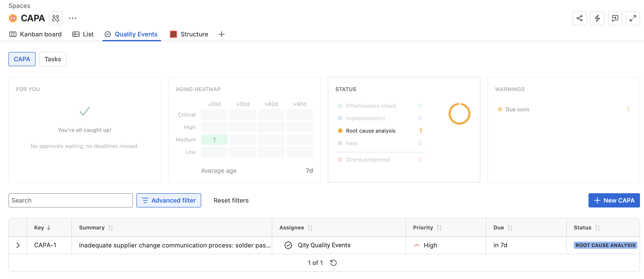Click the ROOT CAUSE ANALYSIS status badge

(x=605, y=245)
